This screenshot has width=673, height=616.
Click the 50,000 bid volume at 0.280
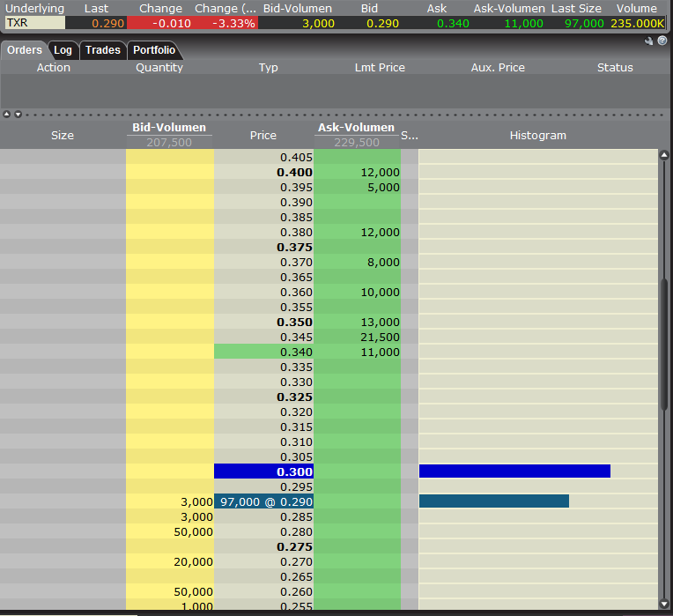pos(170,531)
